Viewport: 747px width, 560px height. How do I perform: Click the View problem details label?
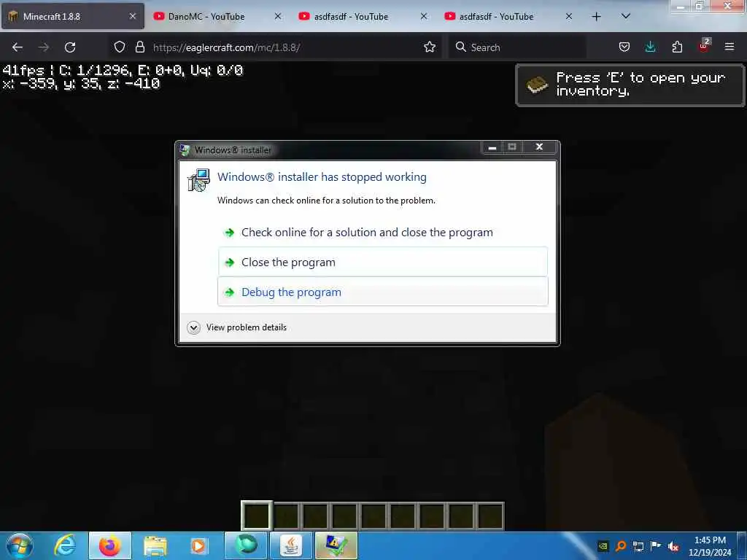247,327
